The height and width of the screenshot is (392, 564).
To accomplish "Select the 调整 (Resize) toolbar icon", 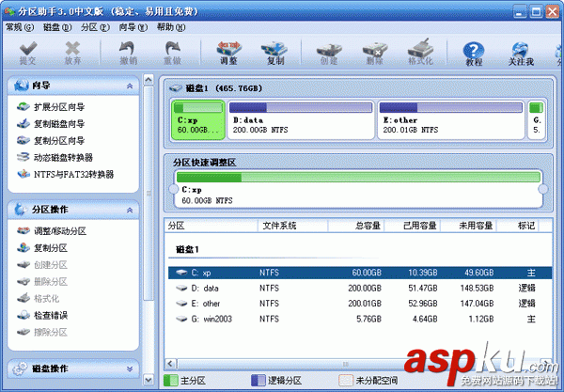I will coord(228,53).
